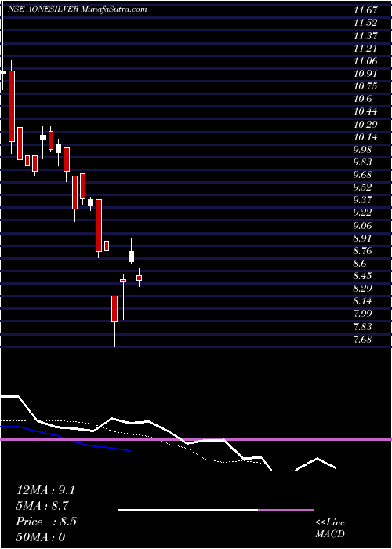Click the 8.6 price axis label
Viewport: 392px width, 549px height.
tap(361, 264)
